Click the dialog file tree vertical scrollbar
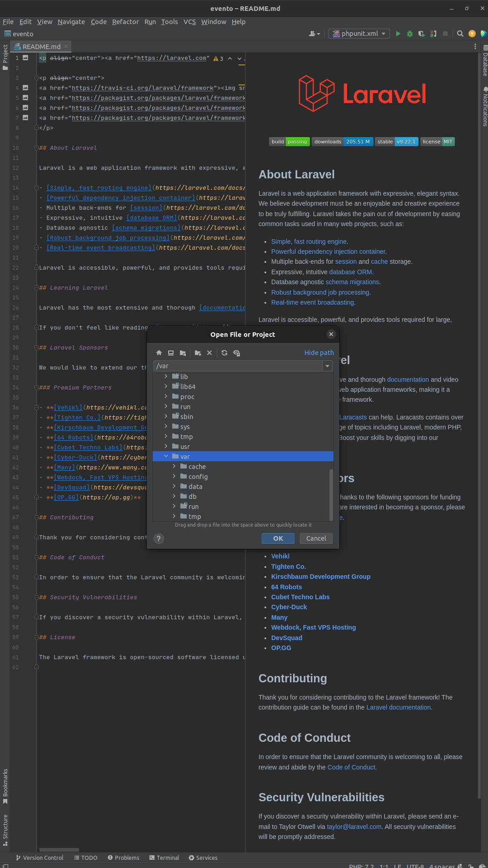The width and height of the screenshot is (488, 868). coord(331,495)
